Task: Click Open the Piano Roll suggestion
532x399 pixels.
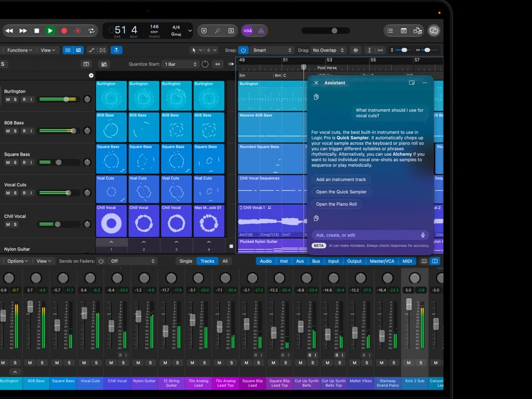Action: pyautogui.click(x=336, y=204)
